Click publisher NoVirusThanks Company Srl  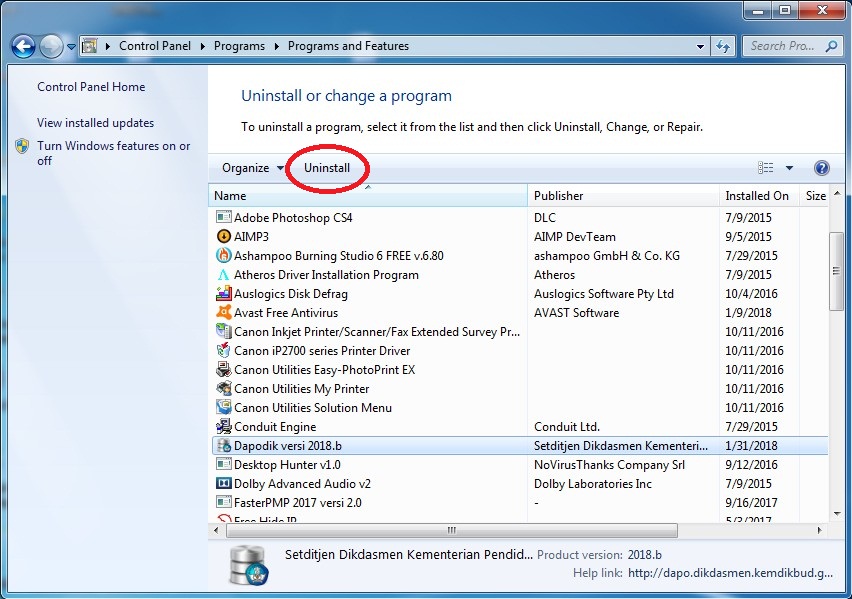[x=609, y=465]
